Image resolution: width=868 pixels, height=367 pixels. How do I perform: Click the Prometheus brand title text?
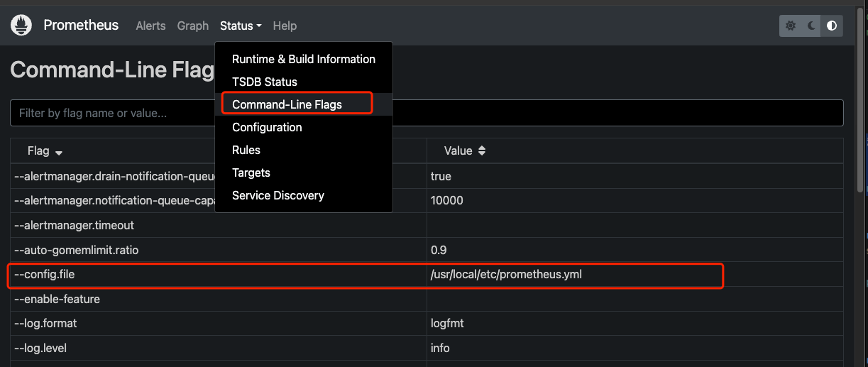(81, 25)
